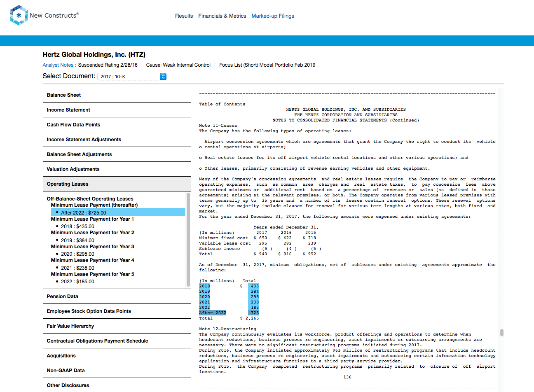Collapse the Operating Leases section
The width and height of the screenshot is (534, 392).
point(117,184)
